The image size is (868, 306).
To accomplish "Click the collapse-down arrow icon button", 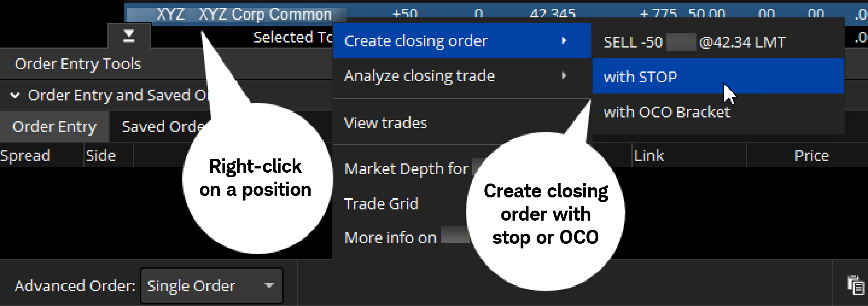I will pos(129,36).
